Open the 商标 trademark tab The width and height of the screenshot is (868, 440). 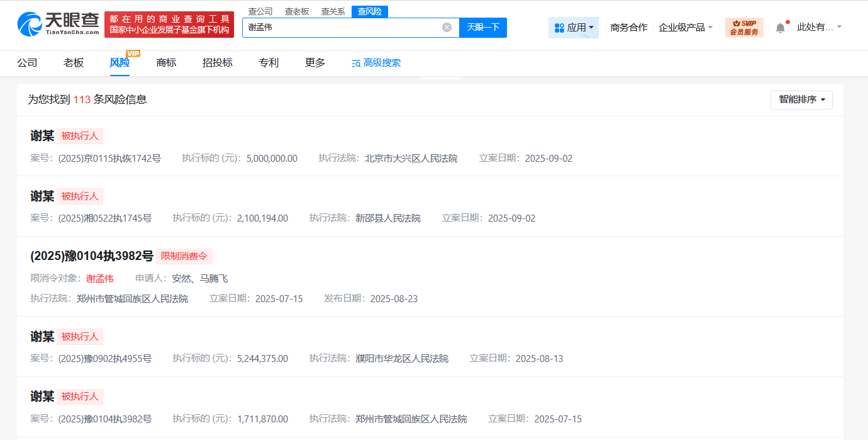point(166,63)
